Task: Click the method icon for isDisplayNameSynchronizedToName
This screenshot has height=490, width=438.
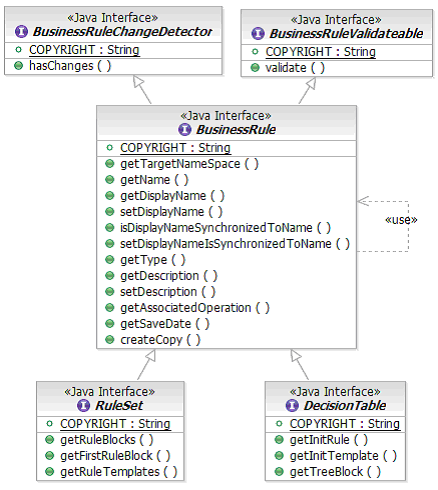Action: coord(110,228)
